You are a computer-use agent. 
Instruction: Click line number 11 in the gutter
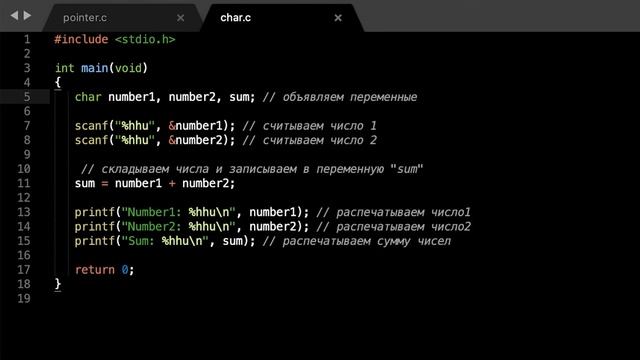(24, 183)
